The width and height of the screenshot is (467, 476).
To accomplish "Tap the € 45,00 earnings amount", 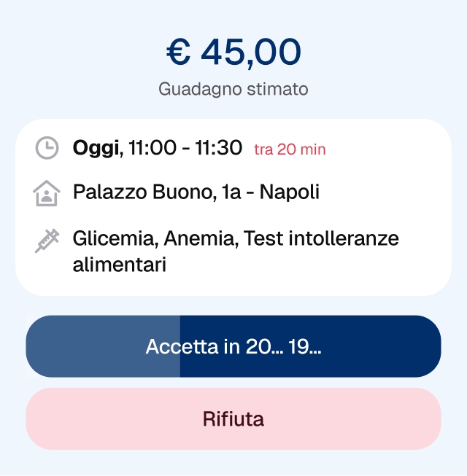I will click(x=233, y=52).
